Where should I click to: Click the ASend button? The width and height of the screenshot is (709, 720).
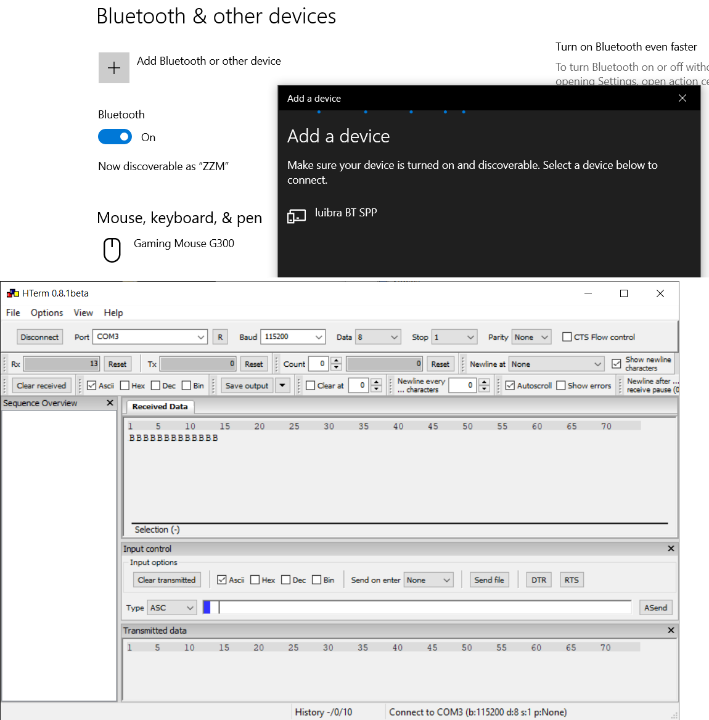pyautogui.click(x=656, y=608)
